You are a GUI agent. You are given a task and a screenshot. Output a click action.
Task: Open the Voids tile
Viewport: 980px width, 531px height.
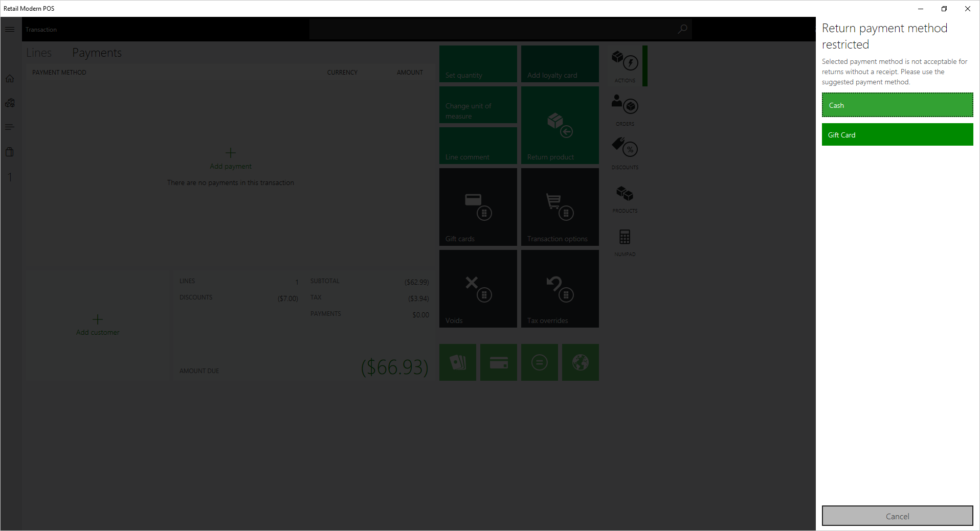[x=478, y=289]
